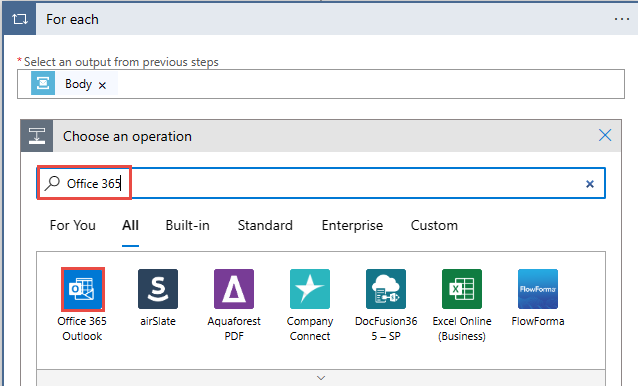Open the Custom tab
Screen dimensions: 638x386
click(434, 225)
